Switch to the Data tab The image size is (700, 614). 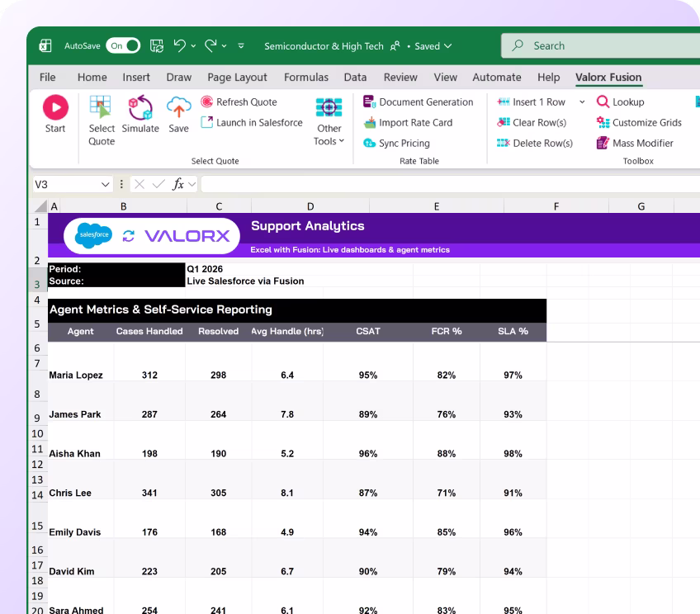tap(355, 78)
